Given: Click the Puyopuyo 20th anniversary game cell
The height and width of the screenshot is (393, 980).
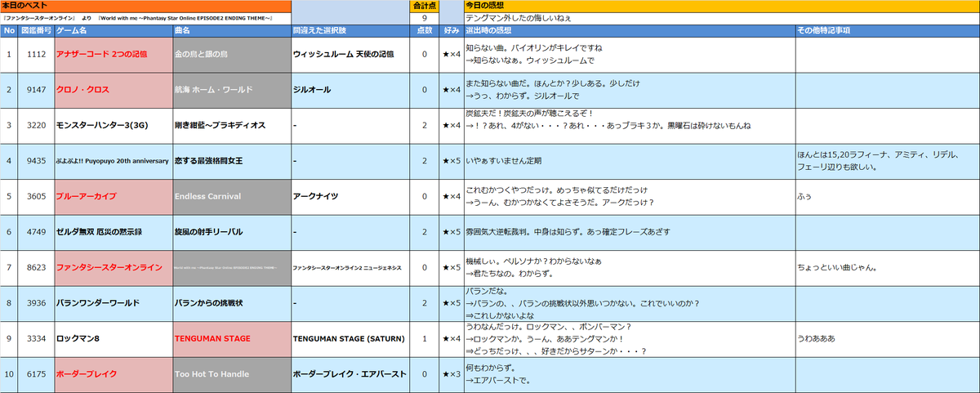Looking at the screenshot, I should (113, 161).
